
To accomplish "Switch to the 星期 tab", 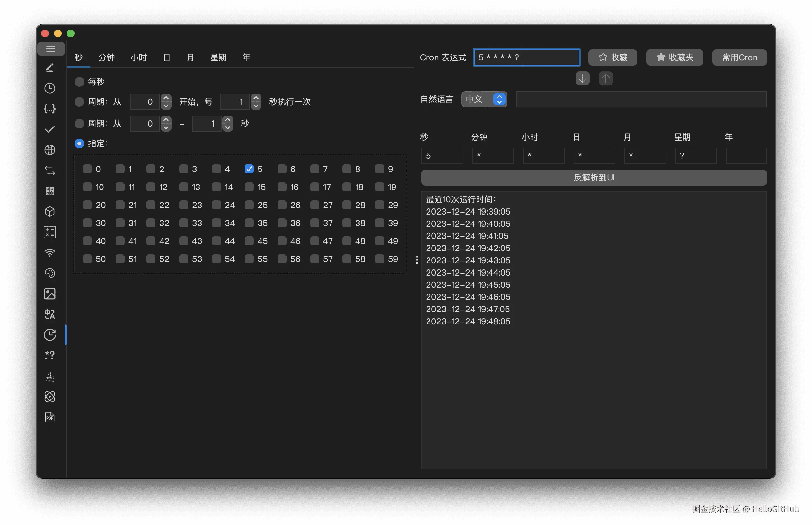I will point(218,57).
